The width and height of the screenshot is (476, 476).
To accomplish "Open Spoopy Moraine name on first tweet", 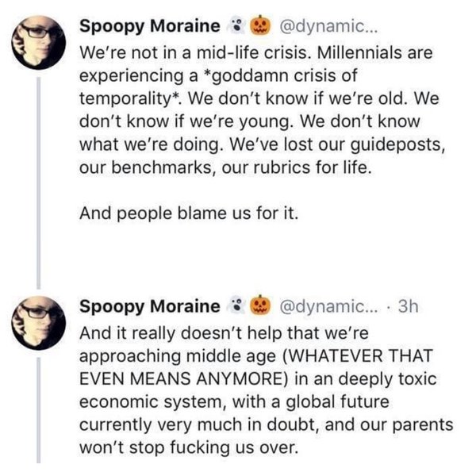I will coord(150,25).
